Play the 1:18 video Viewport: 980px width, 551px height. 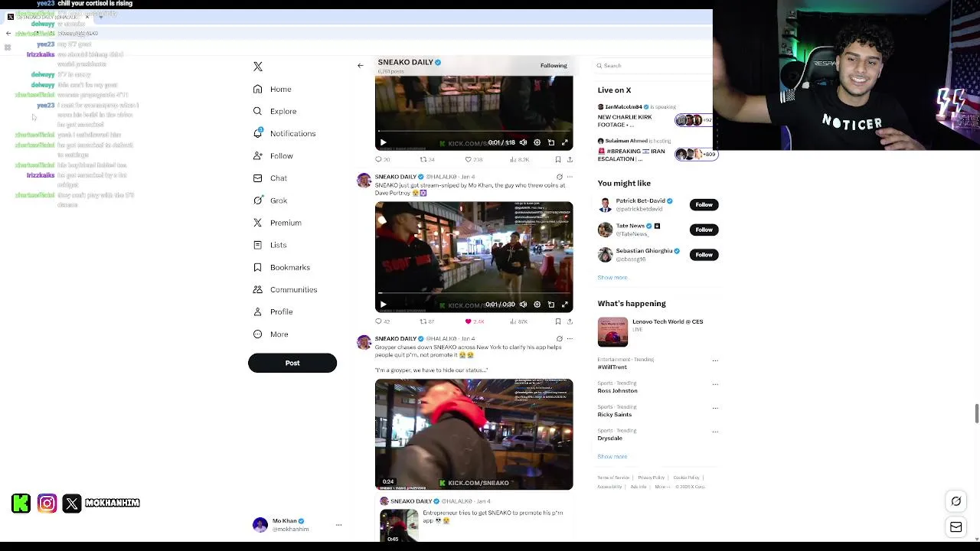coord(384,142)
